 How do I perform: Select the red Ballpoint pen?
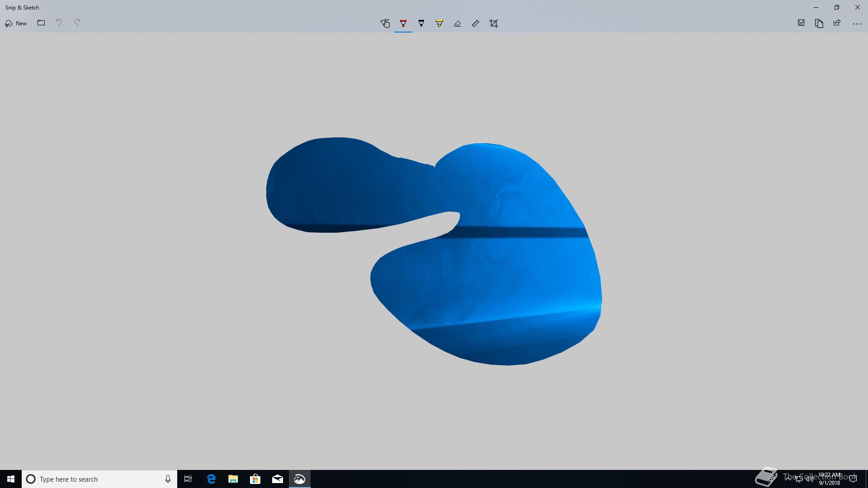(403, 23)
